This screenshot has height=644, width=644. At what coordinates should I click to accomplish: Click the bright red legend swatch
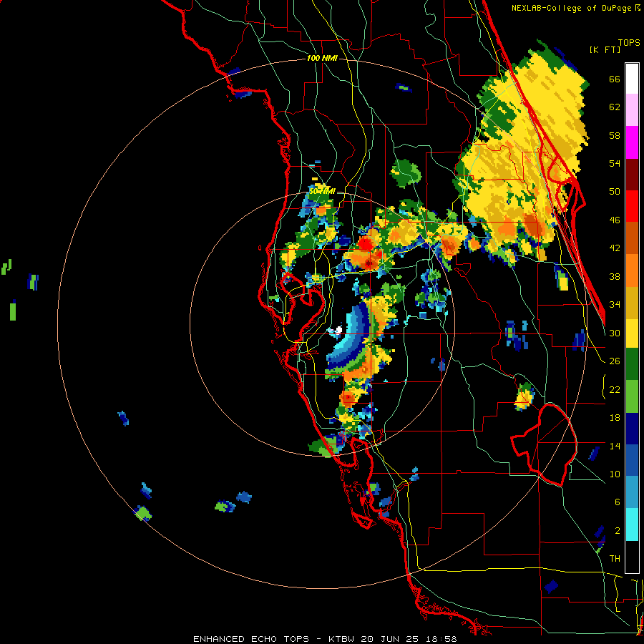[x=632, y=206]
